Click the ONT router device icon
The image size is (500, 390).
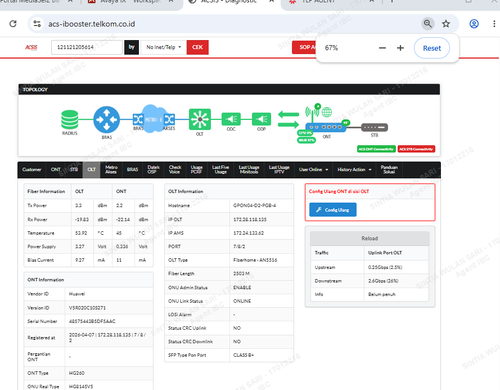(x=326, y=127)
